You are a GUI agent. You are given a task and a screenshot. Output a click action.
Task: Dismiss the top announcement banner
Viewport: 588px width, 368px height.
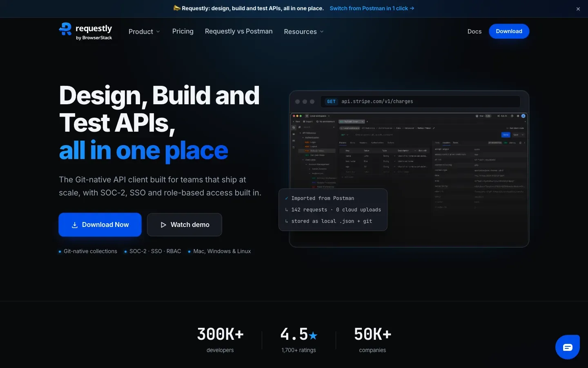click(x=578, y=9)
